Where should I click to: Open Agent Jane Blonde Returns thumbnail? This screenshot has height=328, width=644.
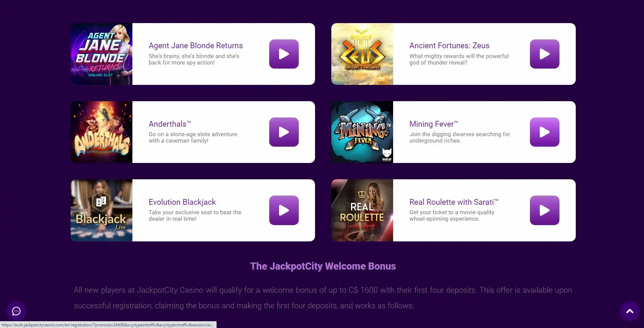coord(102,54)
